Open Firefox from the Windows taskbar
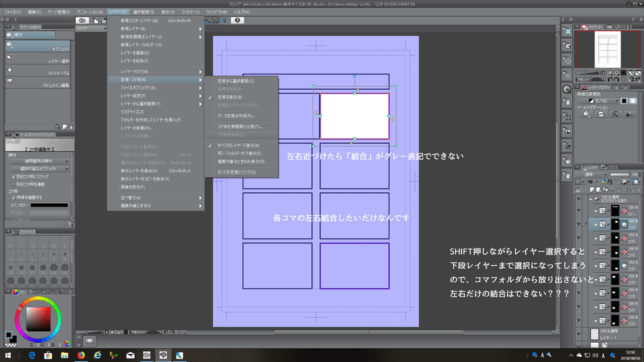 (82, 355)
